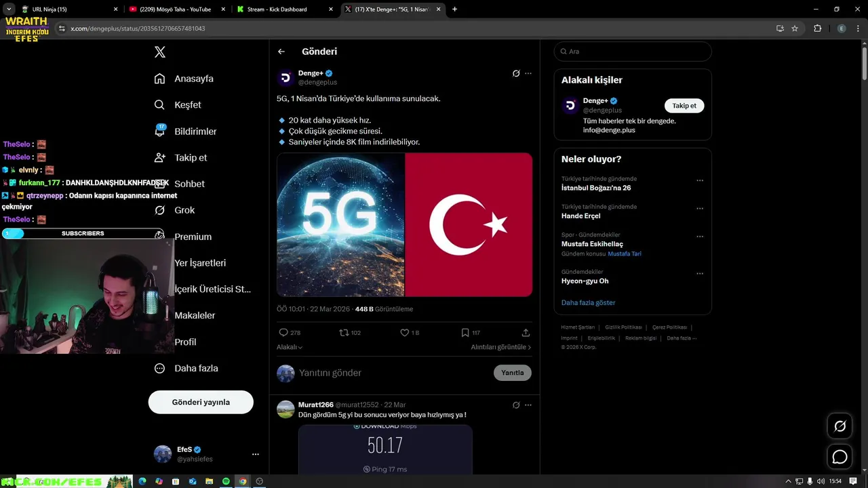
Task: Expand the Alakalı sort dropdown
Action: (x=290, y=347)
